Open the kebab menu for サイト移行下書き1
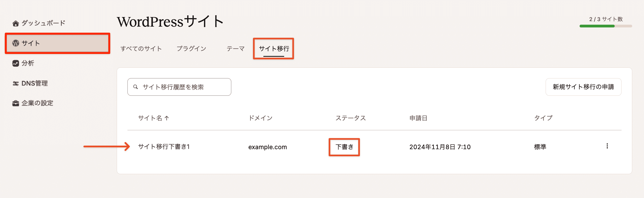The height and width of the screenshot is (198, 644). coord(607,146)
